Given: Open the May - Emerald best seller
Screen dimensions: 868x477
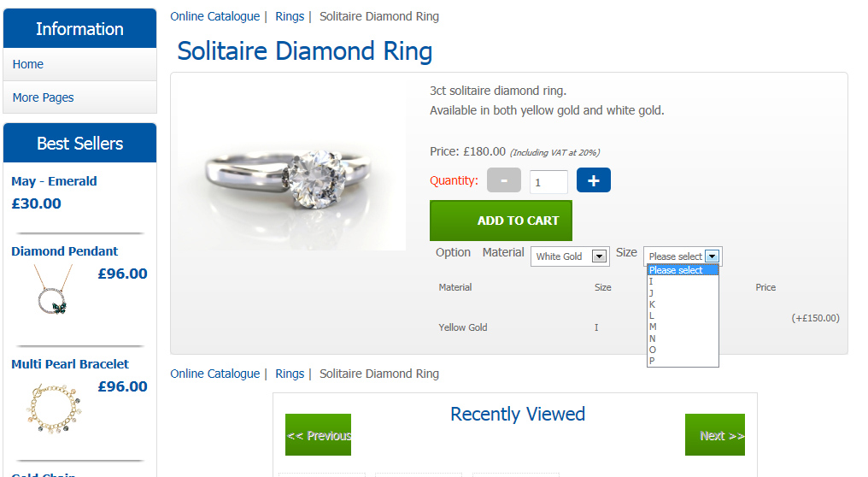Looking at the screenshot, I should click(54, 181).
